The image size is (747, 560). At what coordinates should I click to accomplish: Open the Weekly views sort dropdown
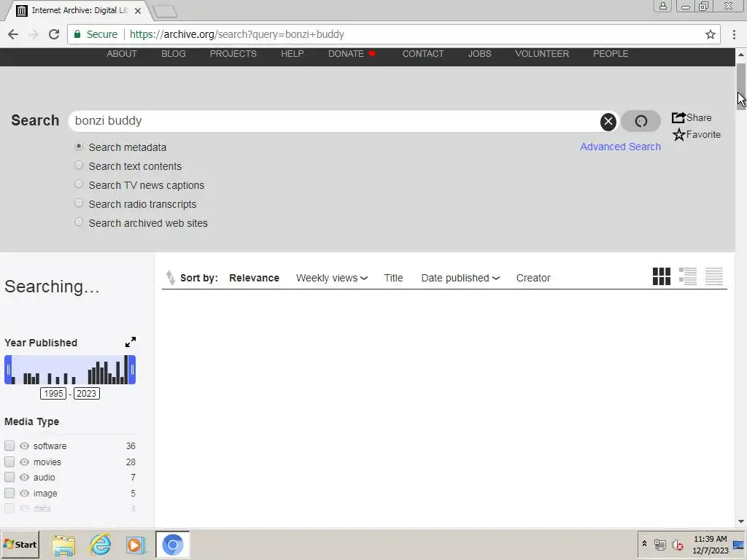click(332, 278)
